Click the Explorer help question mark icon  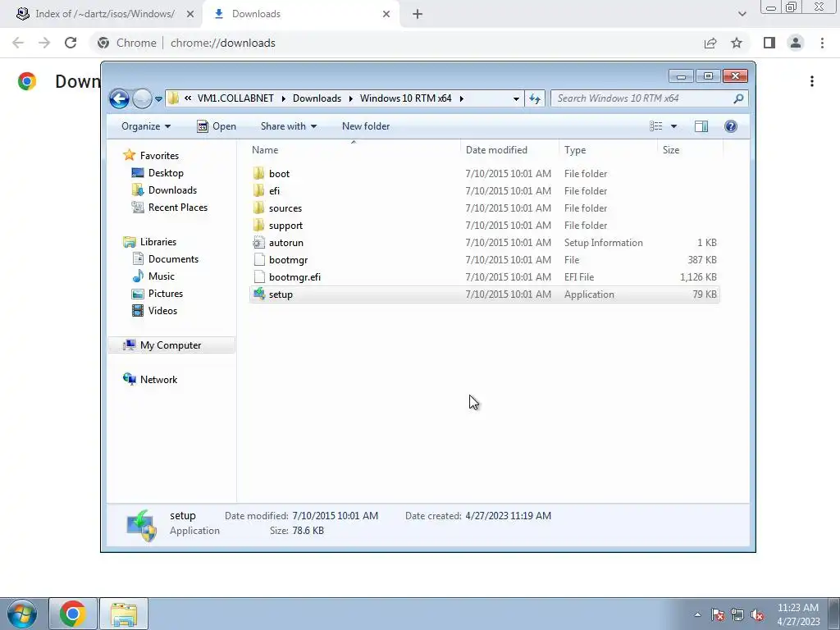point(731,126)
